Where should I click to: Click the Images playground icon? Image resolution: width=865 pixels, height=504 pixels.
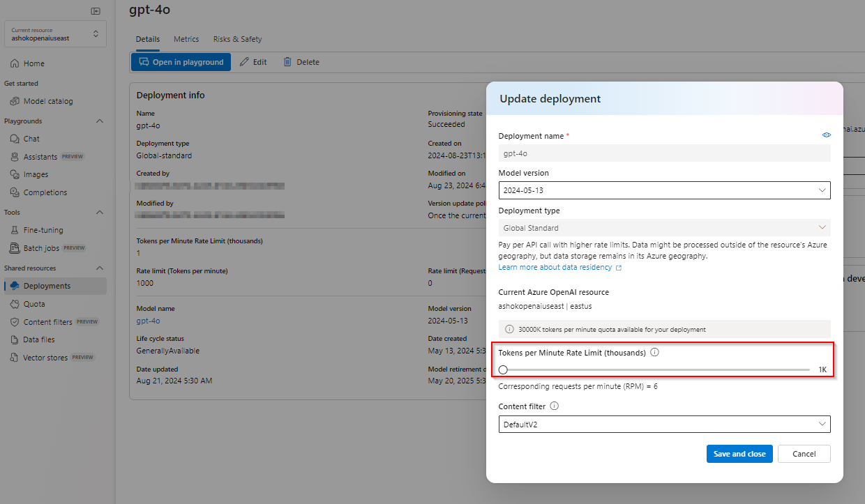coord(15,174)
